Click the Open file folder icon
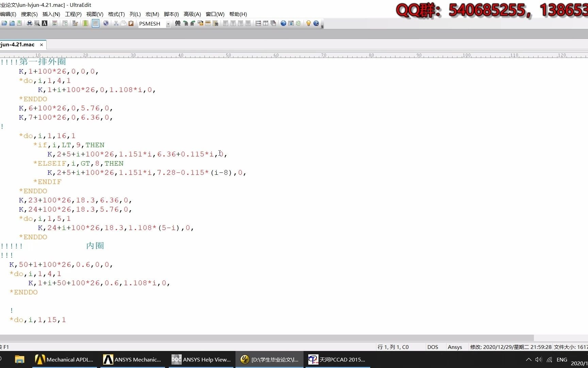Viewport: 588px width, 368px height. coord(4,23)
